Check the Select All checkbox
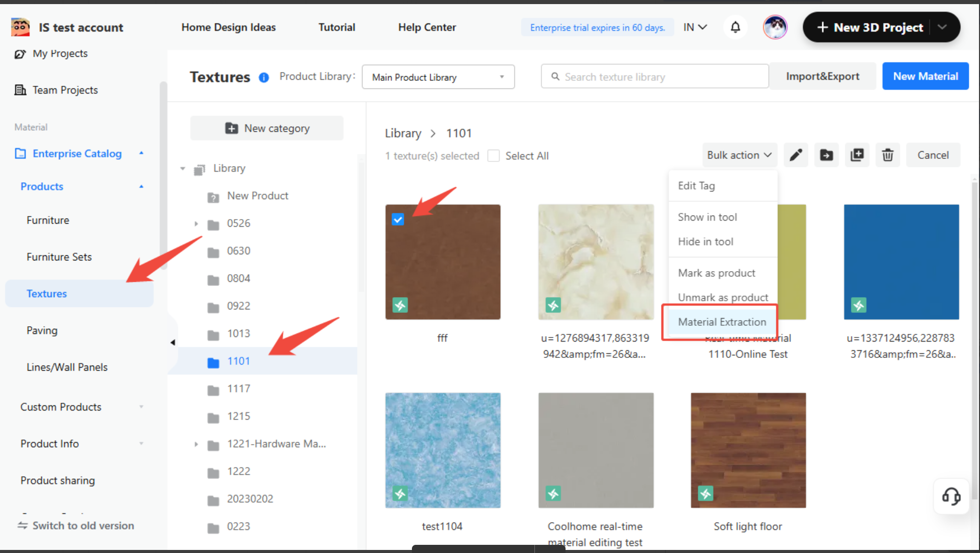 [x=494, y=156]
